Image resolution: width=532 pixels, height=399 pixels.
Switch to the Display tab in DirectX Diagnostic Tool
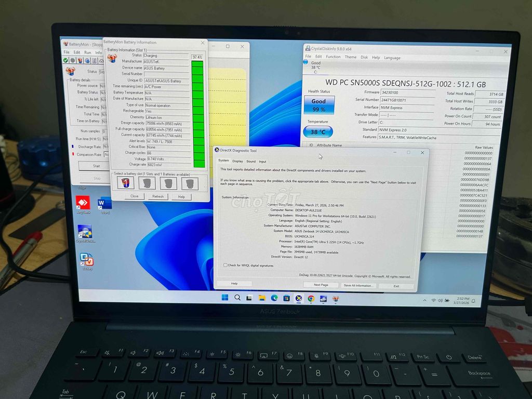point(238,162)
